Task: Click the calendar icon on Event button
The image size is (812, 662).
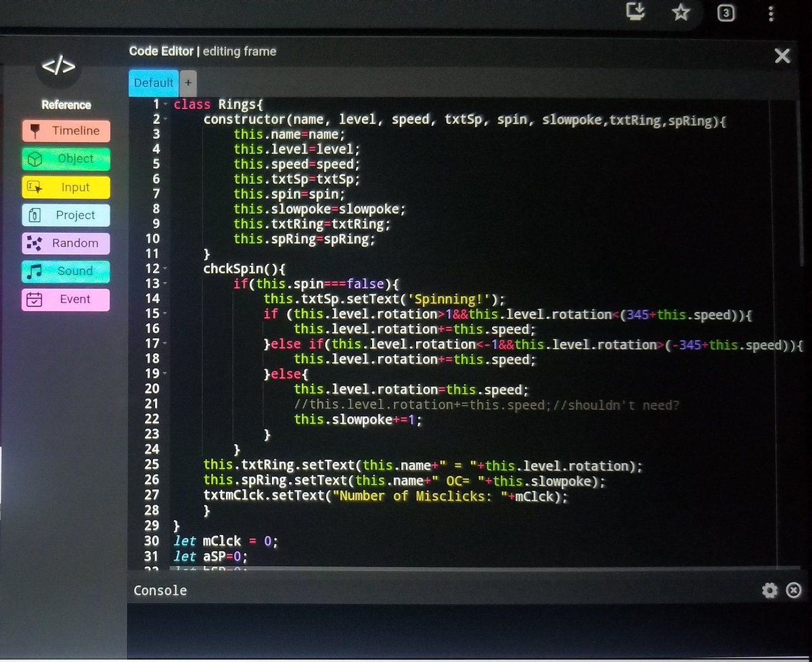Action: coord(35,300)
